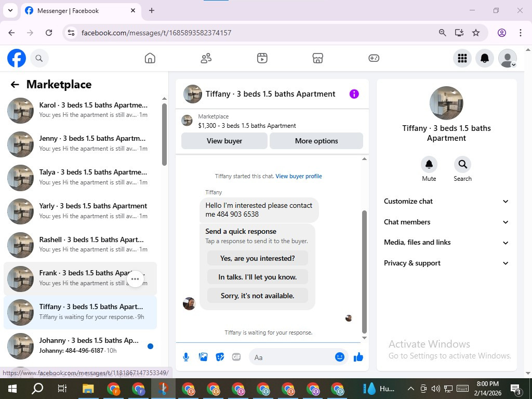The image size is (532, 399).
Task: Open the notifications bell in header
Action: (x=485, y=58)
